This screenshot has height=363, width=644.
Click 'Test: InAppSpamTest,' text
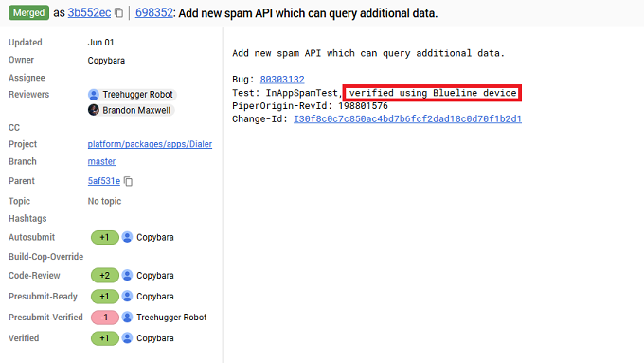point(287,93)
